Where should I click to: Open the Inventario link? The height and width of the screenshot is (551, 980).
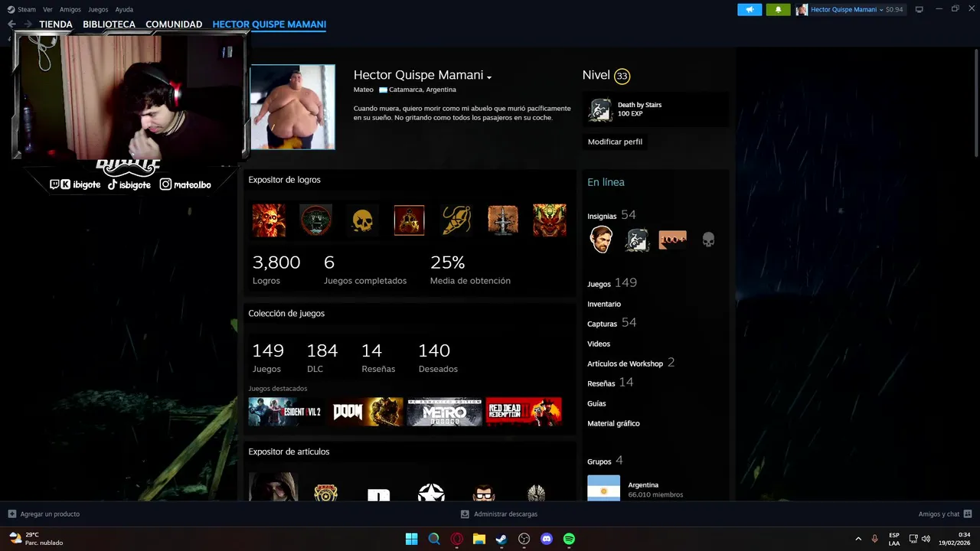click(x=604, y=304)
